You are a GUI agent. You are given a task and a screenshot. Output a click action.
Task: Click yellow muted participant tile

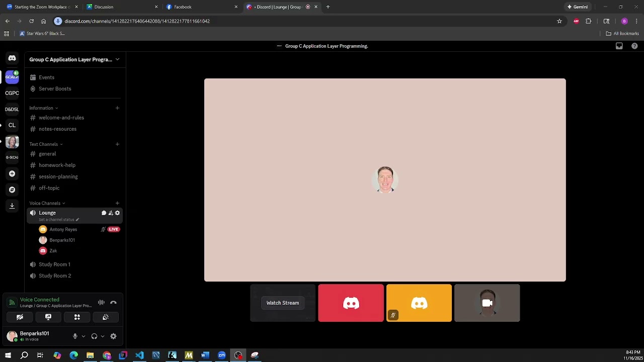click(x=419, y=303)
